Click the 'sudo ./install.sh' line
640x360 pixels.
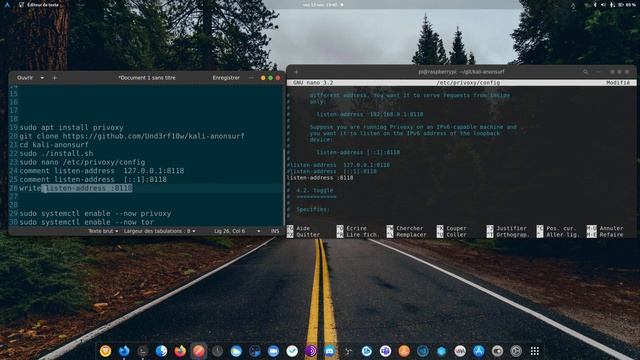[56, 153]
